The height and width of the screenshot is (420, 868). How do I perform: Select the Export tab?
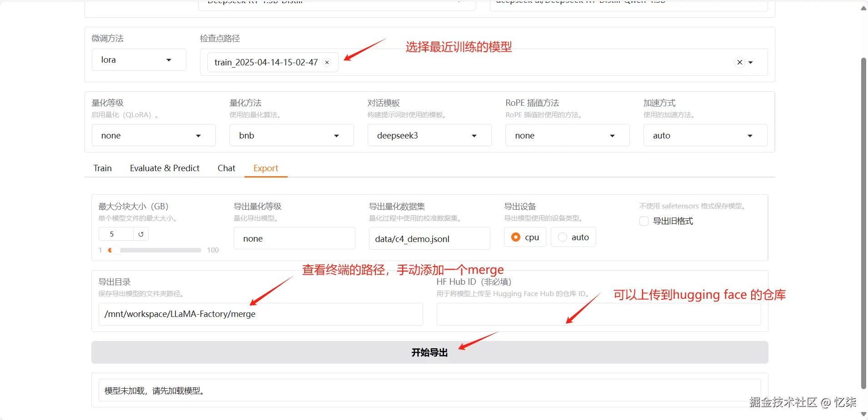click(x=266, y=168)
